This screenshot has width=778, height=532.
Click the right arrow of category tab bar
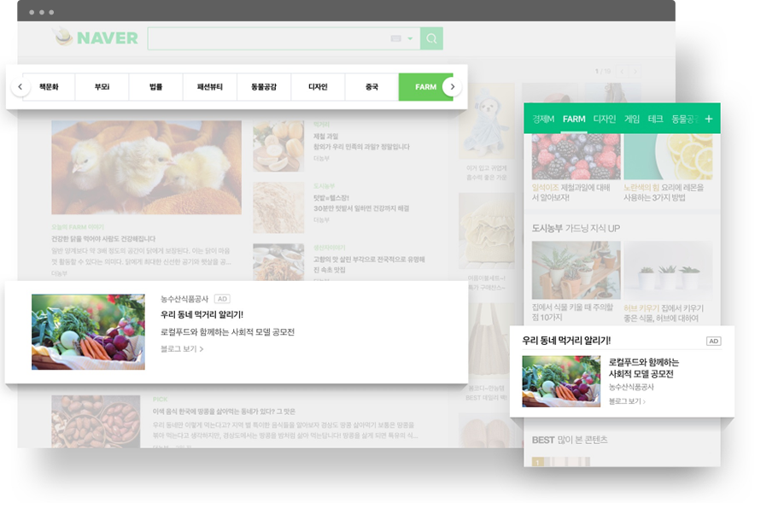(x=452, y=87)
